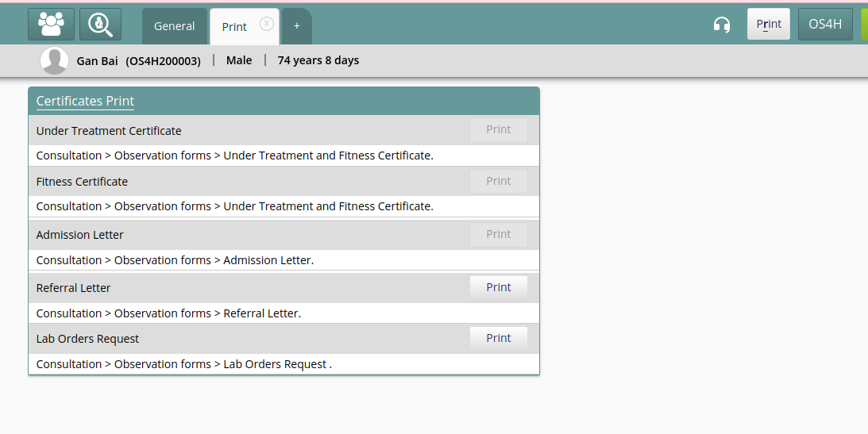Select patient name Gan Bai
Viewport: 868px width, 434px height.
97,61
